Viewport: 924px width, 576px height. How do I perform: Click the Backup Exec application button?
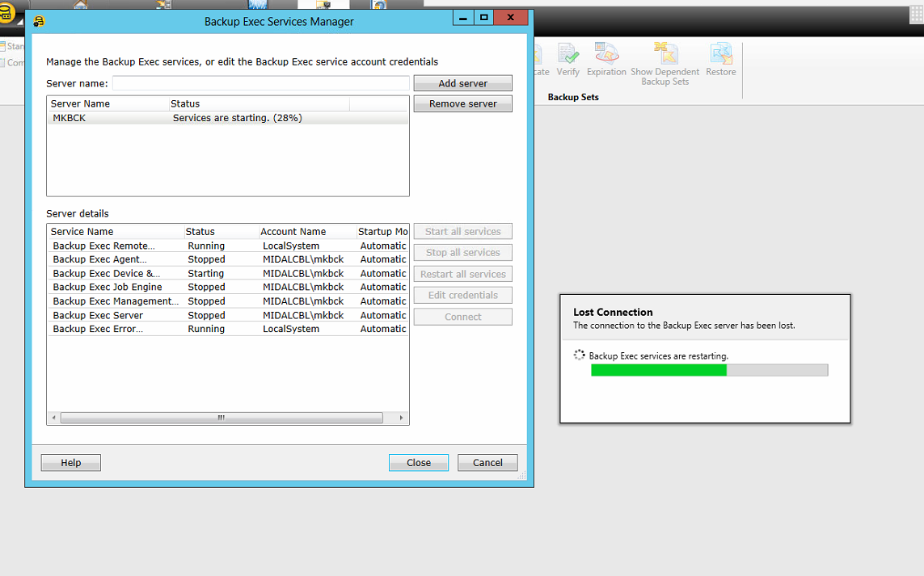pos(6,14)
